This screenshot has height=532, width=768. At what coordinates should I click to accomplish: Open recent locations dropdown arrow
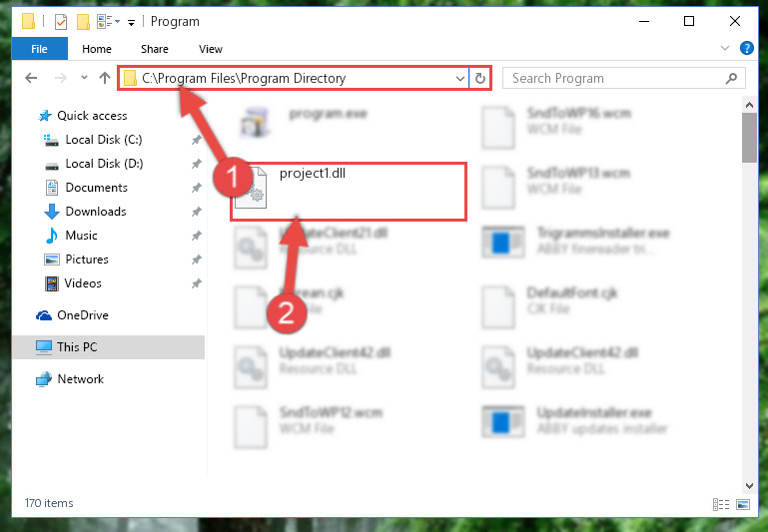click(84, 77)
